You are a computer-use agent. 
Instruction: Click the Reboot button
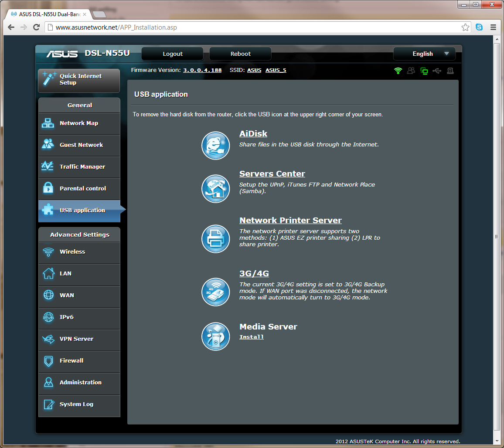[x=240, y=54]
